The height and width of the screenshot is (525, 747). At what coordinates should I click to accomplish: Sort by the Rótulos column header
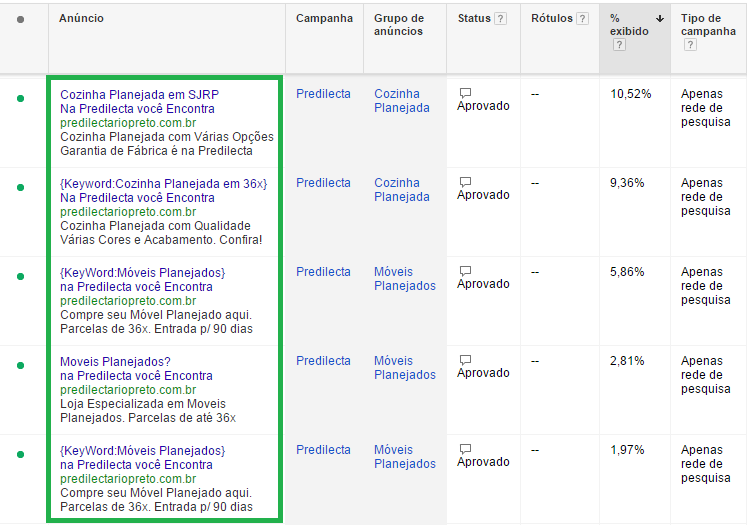click(552, 18)
